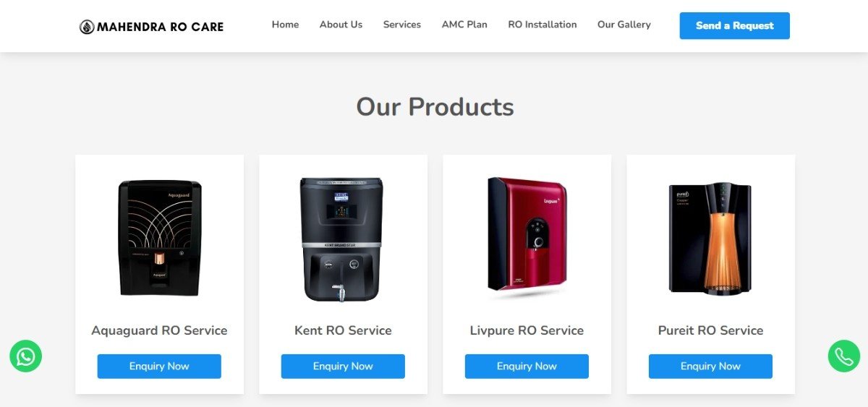The width and height of the screenshot is (868, 407).
Task: Click the Send a Request button
Action: tap(735, 25)
